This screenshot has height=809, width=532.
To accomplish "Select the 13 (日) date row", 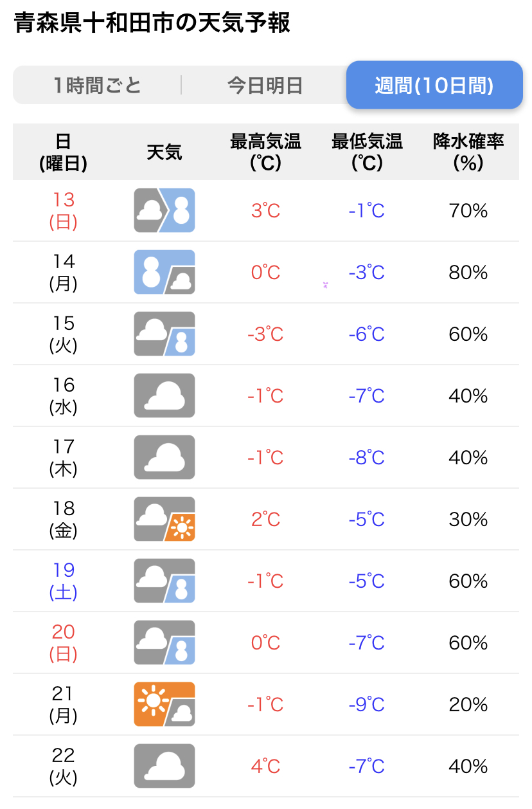I will coord(266,210).
